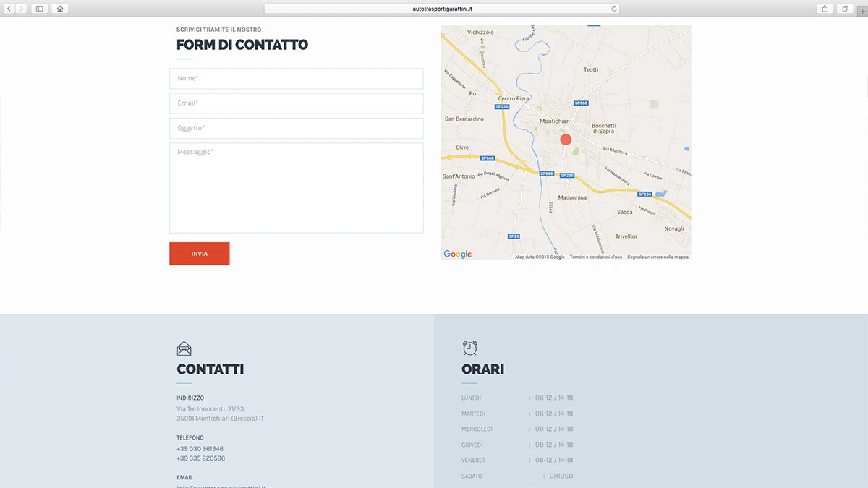Click the Form di Contatto heading
This screenshot has width=868, height=488.
point(242,45)
